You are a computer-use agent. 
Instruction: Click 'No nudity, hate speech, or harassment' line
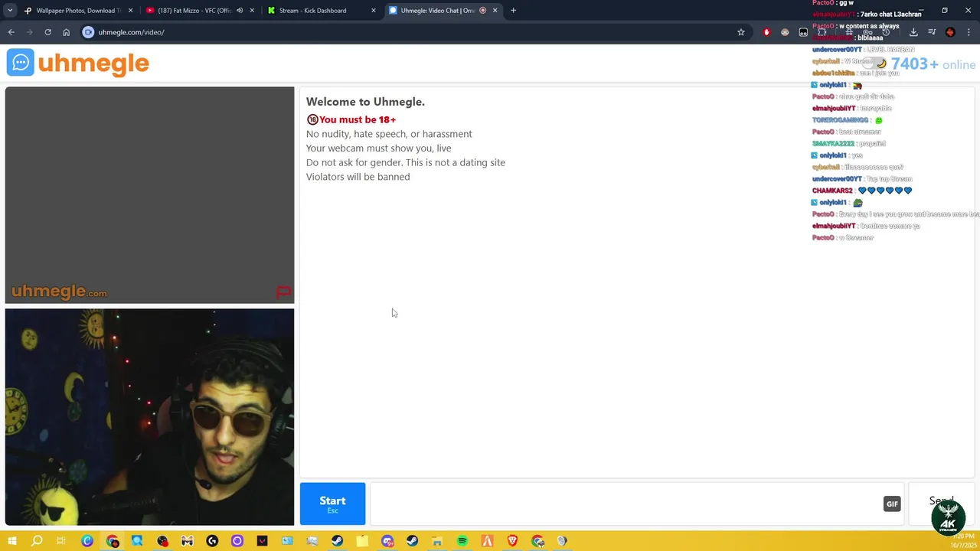[389, 134]
